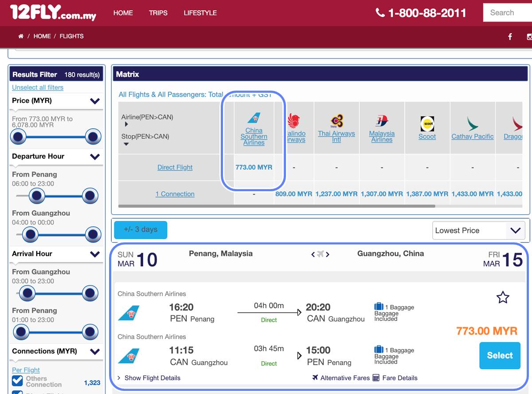Click the Direct Flight row link in Matrix

(x=175, y=167)
